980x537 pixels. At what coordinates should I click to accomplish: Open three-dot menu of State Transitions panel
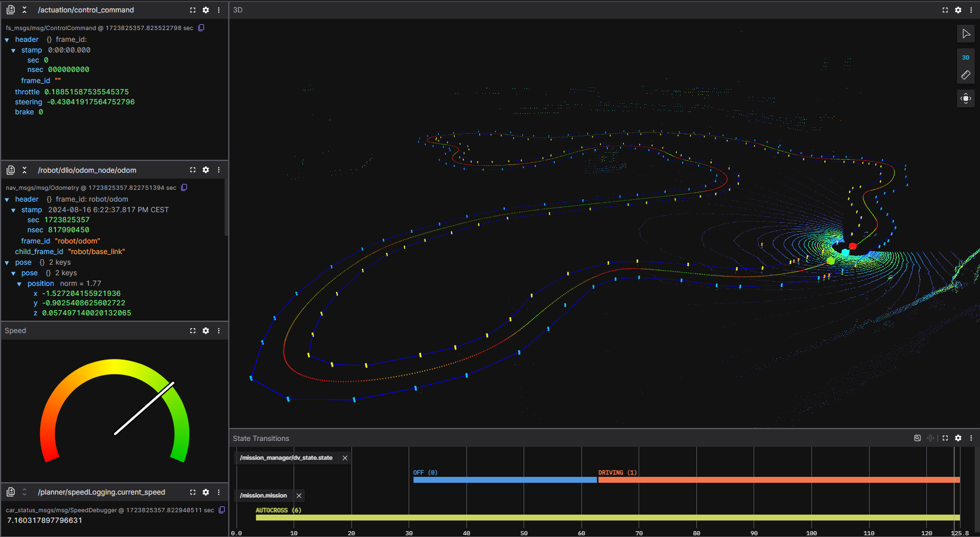pos(971,438)
